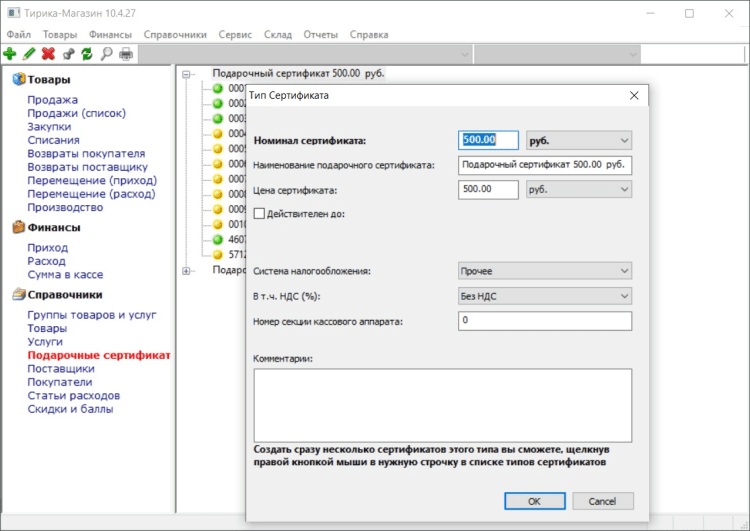Enable the Действителен до checkbox
Image resolution: width=750 pixels, height=531 pixels.
261,213
